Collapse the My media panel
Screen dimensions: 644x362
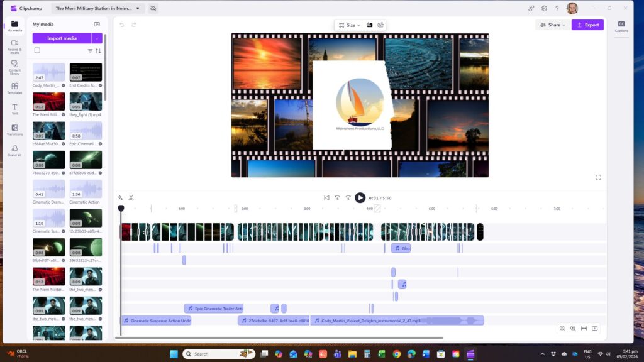click(x=97, y=25)
